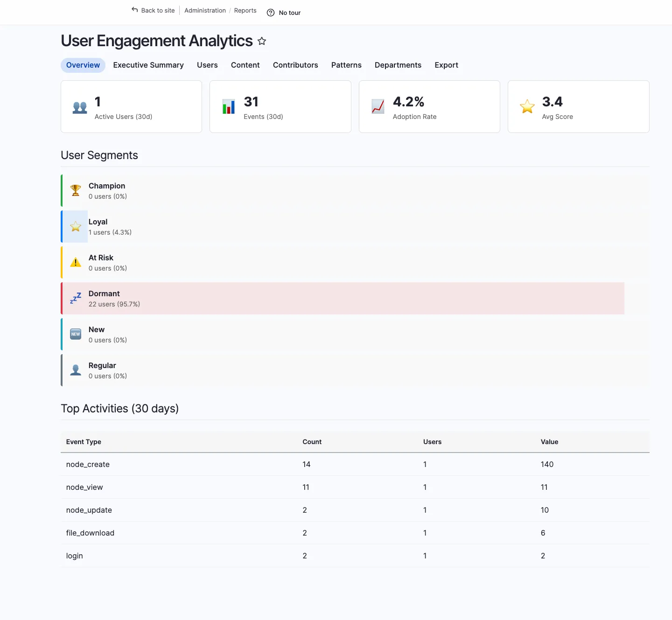Image resolution: width=672 pixels, height=620 pixels.
Task: Click the Back to site arrow icon
Action: click(x=135, y=10)
